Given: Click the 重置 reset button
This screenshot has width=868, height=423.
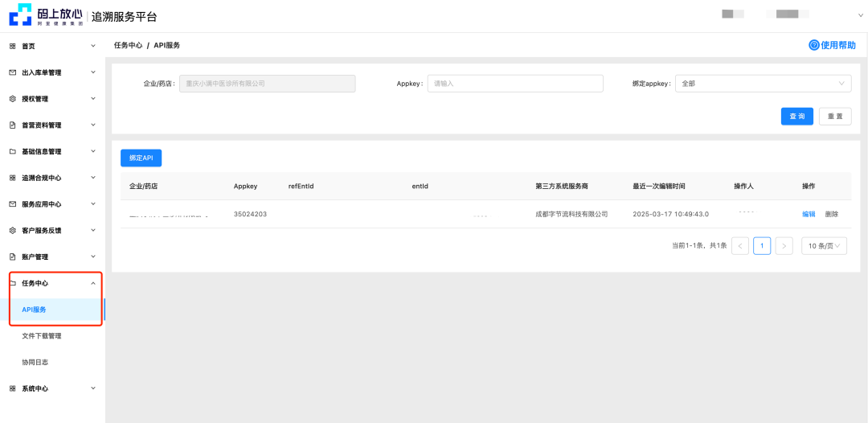Looking at the screenshot, I should [834, 117].
